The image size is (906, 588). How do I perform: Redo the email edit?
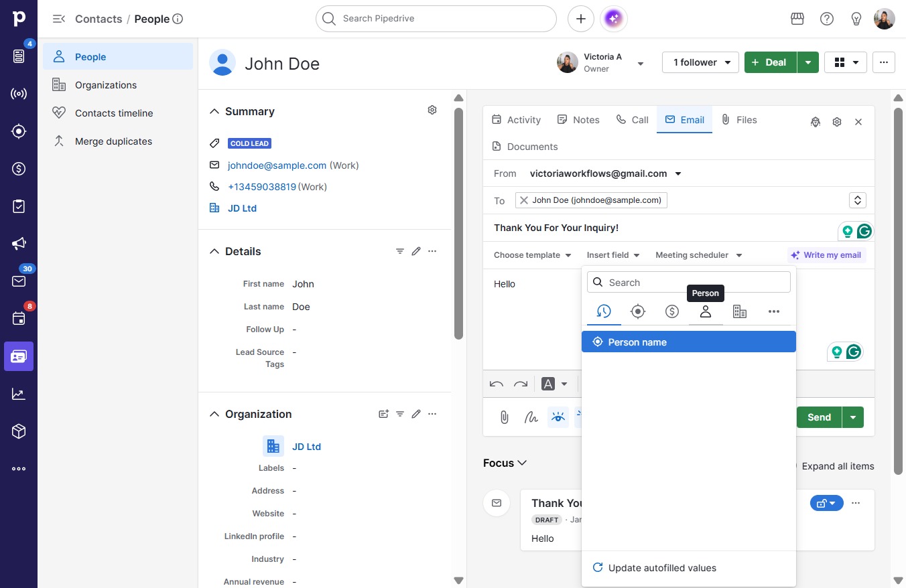point(521,384)
